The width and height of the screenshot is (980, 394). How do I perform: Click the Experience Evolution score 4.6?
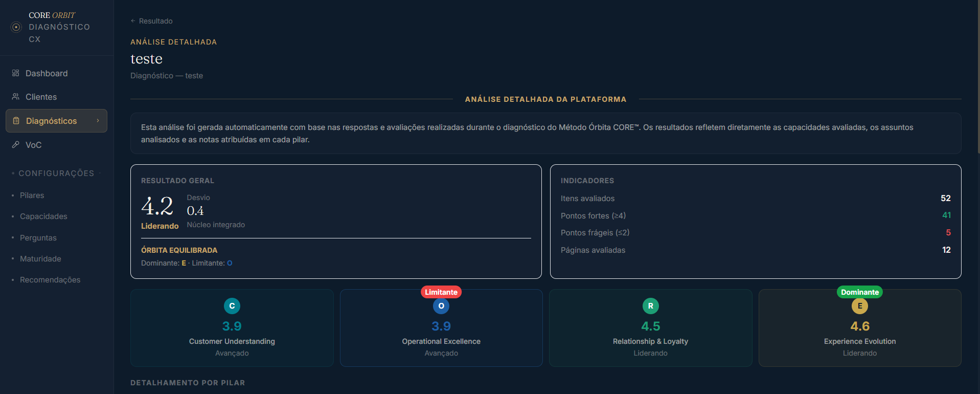pos(860,326)
